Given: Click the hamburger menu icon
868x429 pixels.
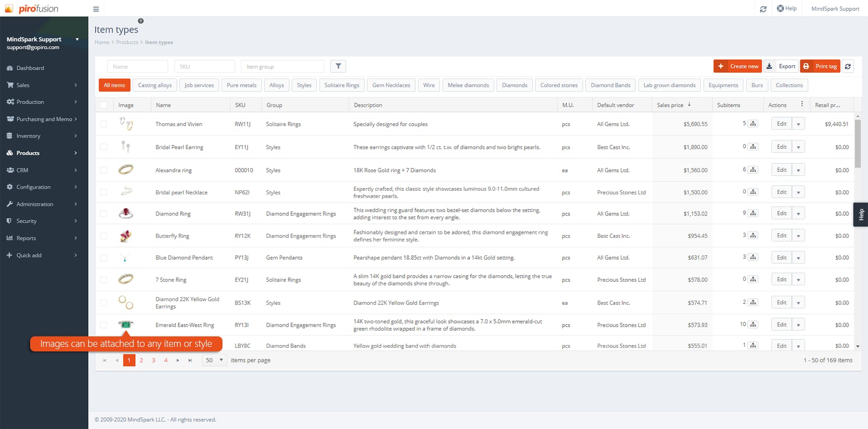Looking at the screenshot, I should (x=96, y=9).
